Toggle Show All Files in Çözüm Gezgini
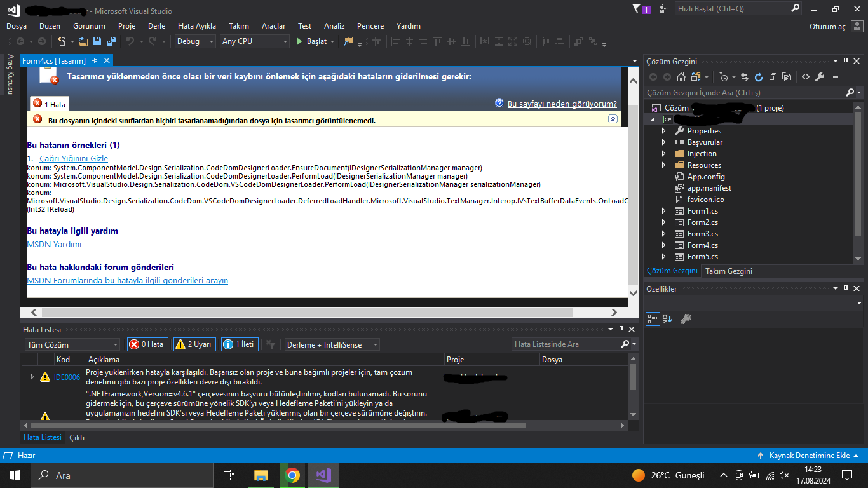This screenshot has width=868, height=488. click(x=787, y=77)
